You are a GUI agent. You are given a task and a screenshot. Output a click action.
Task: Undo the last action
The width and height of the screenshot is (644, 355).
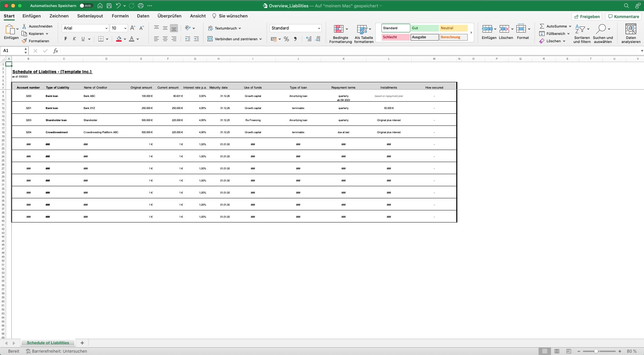pos(118,6)
